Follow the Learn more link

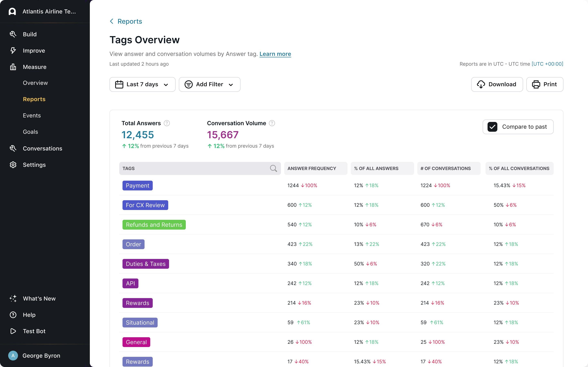click(275, 54)
